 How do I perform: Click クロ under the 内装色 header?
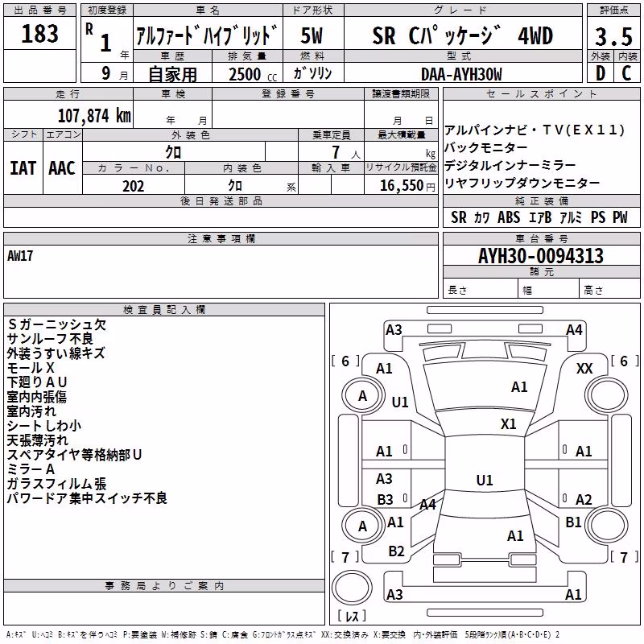[x=235, y=186]
